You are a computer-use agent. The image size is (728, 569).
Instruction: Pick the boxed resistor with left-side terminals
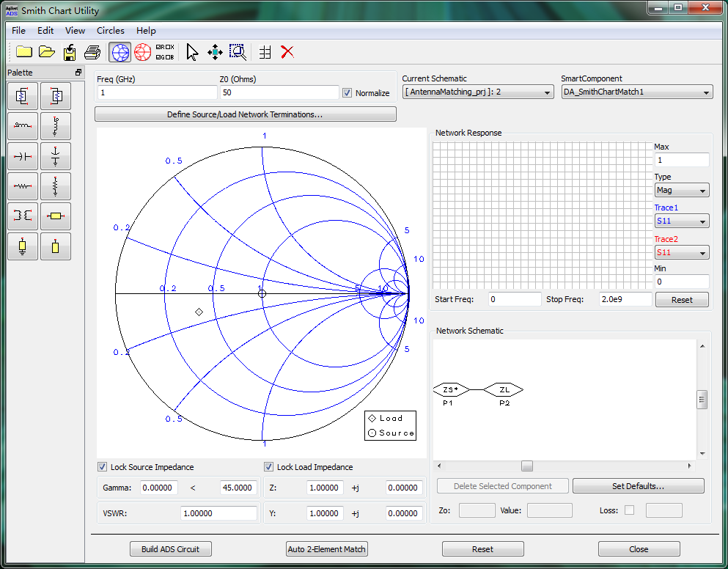(56, 96)
